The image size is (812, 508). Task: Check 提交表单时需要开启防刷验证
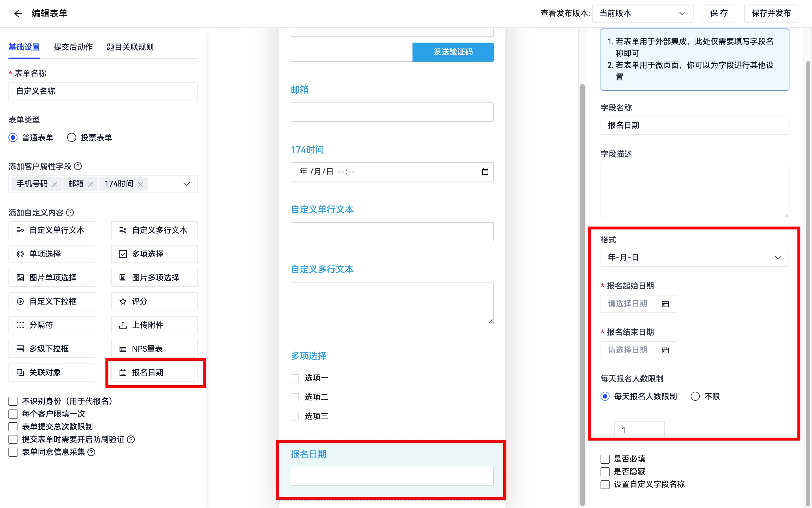click(13, 439)
